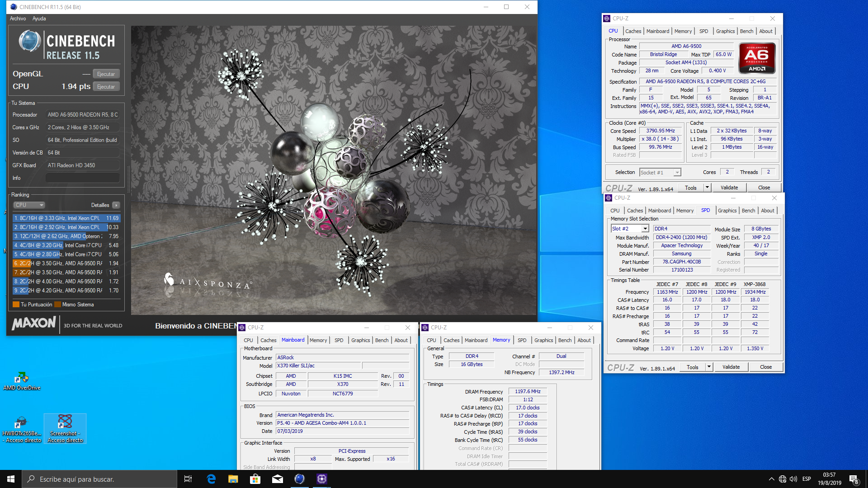Click the Cinebench window title bar icon
Screen dimensions: 868x488
pyautogui.click(x=14, y=7)
